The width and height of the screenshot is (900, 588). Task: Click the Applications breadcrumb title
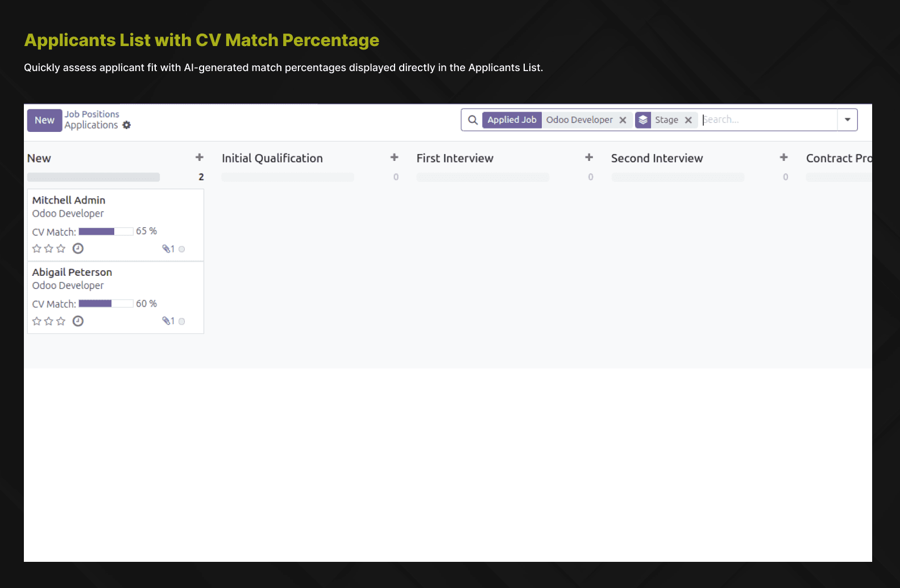click(x=91, y=125)
